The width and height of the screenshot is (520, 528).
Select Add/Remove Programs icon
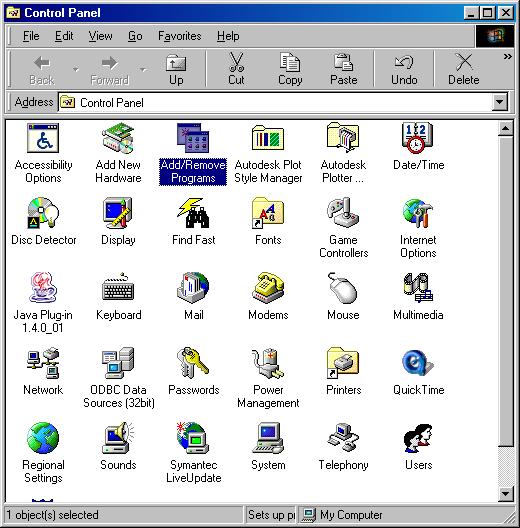pos(193,138)
